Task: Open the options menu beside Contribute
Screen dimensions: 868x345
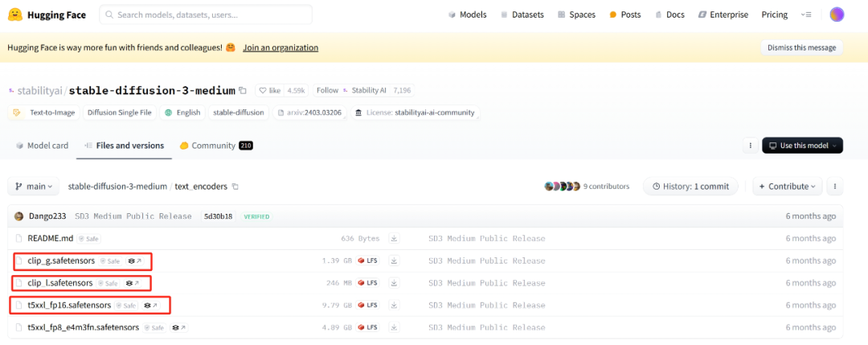Action: 835,187
